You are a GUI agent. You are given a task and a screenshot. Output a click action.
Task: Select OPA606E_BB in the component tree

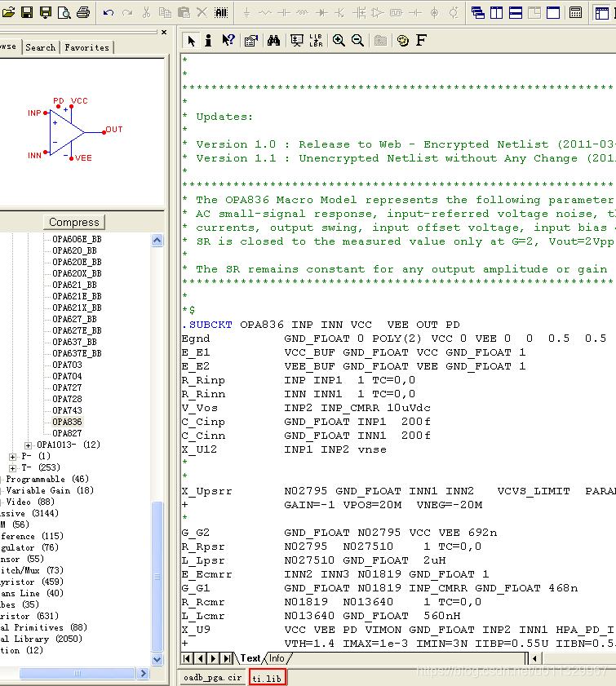pyautogui.click(x=77, y=239)
